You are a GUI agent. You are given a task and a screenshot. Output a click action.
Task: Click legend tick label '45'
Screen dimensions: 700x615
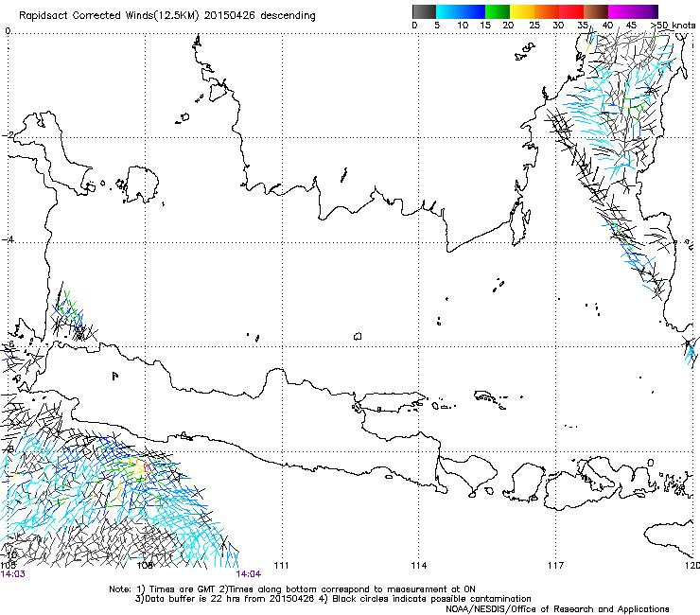[631, 26]
